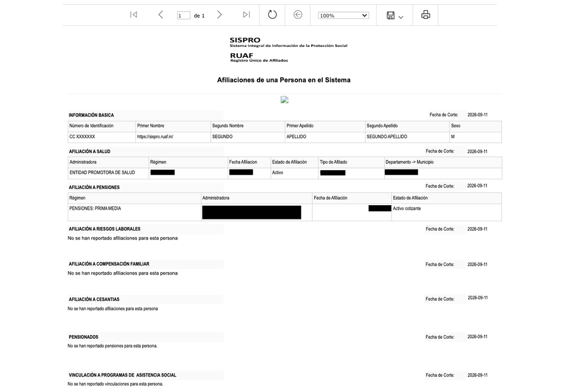
Task: Click the current page number field
Action: click(183, 15)
